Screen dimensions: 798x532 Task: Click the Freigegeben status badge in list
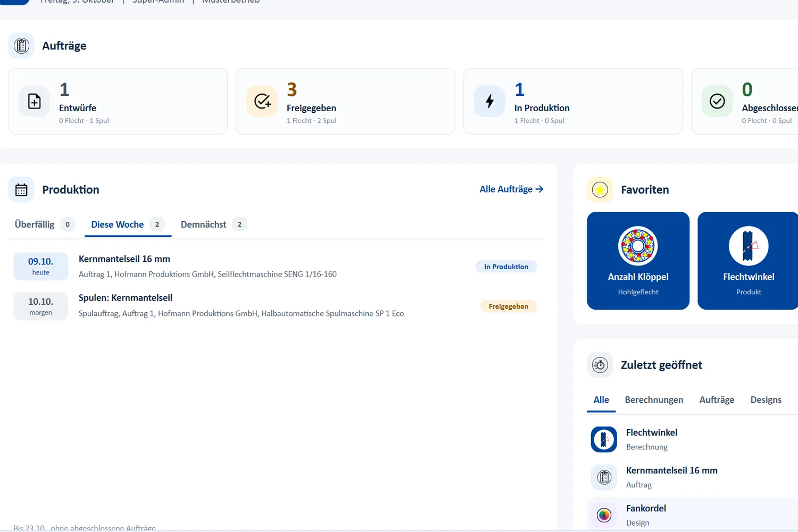pos(509,306)
